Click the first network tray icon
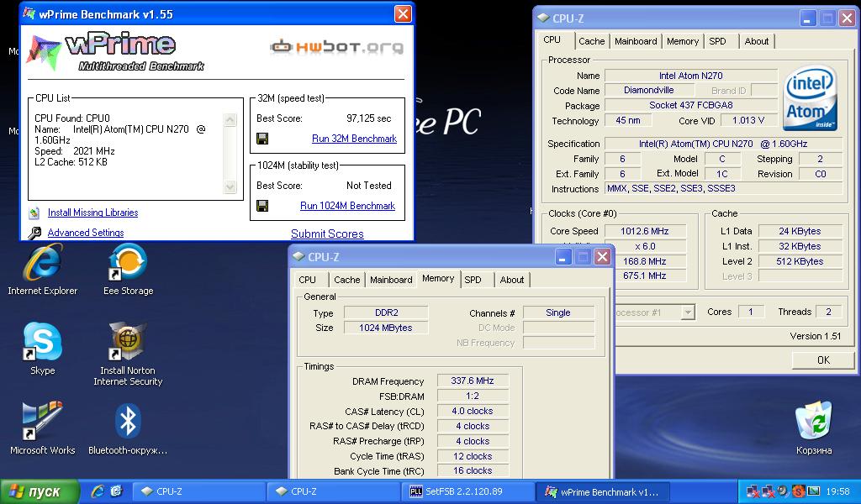 752,491
